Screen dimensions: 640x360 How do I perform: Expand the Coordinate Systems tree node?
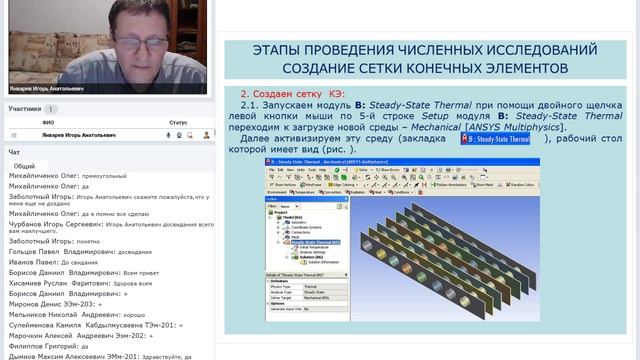pos(279,227)
